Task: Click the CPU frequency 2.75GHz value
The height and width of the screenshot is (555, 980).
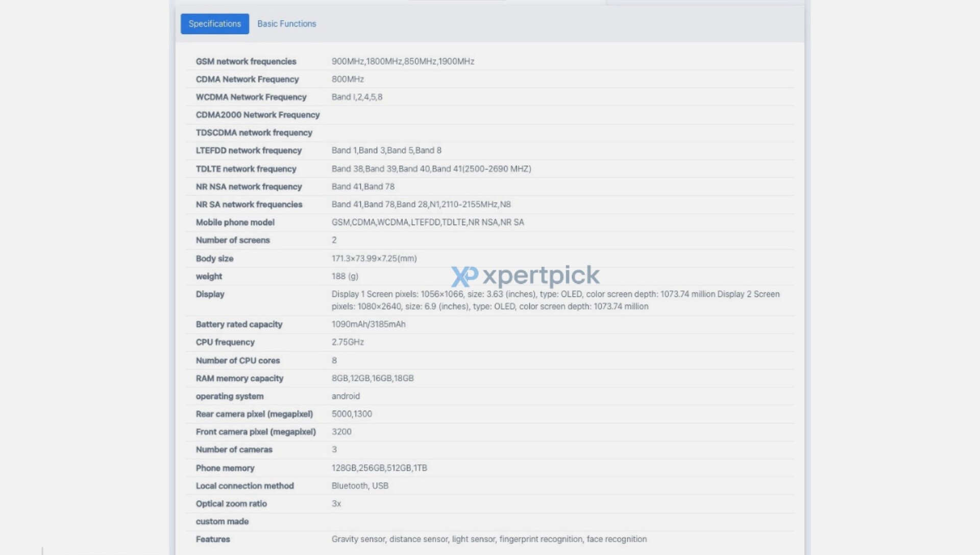Action: tap(348, 342)
